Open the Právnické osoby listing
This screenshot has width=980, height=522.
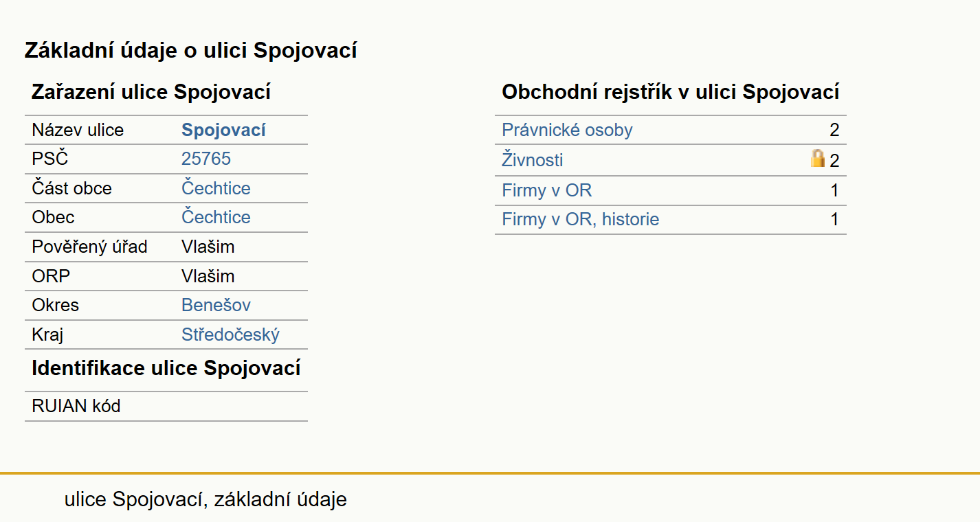[x=567, y=130]
